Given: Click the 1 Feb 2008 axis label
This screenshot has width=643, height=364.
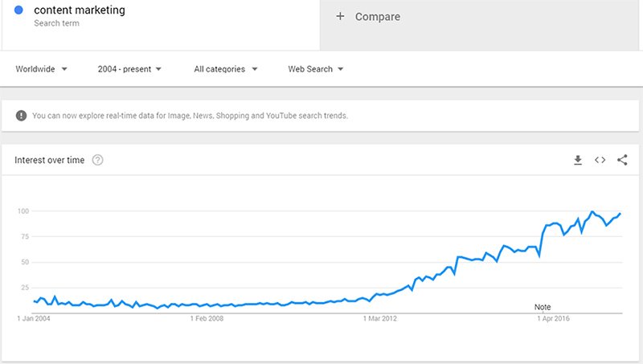Looking at the screenshot, I should click(207, 318).
